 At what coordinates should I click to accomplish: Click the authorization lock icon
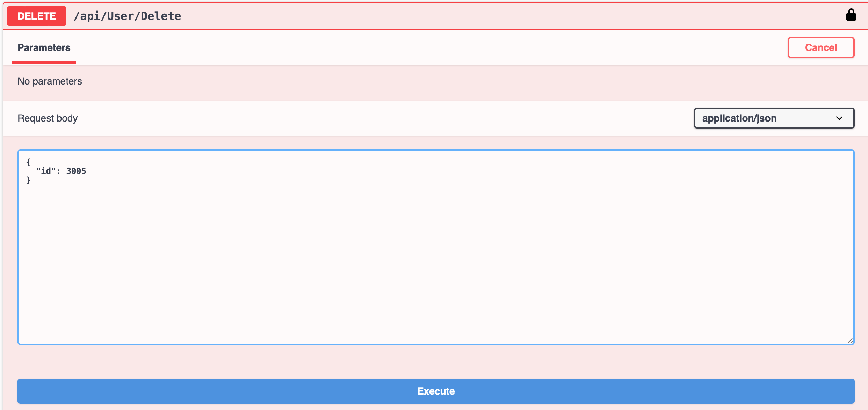[x=851, y=15]
